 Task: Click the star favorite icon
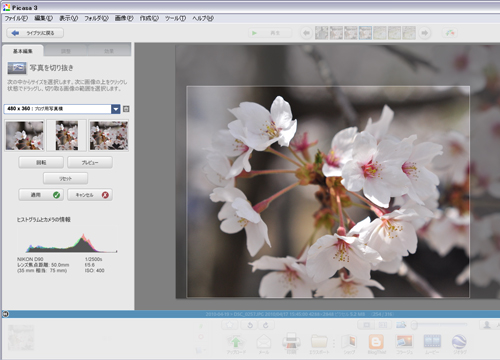pos(231,325)
